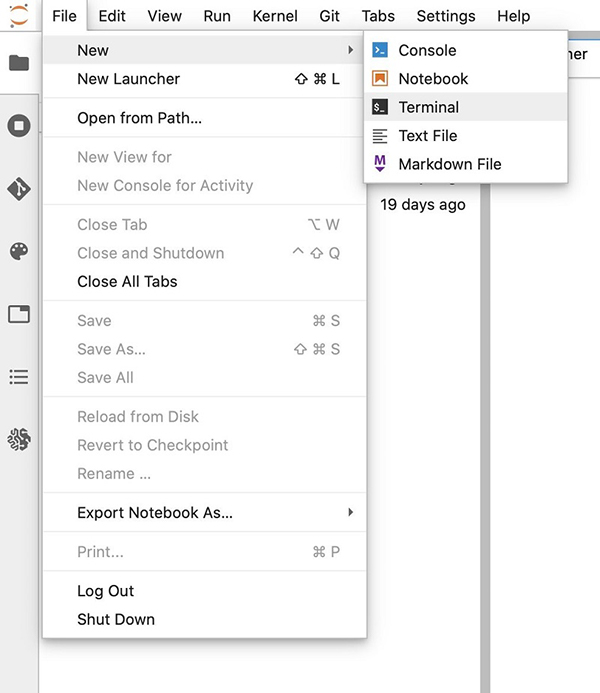Click Reload from Disk entry
600x693 pixels.
point(205,416)
